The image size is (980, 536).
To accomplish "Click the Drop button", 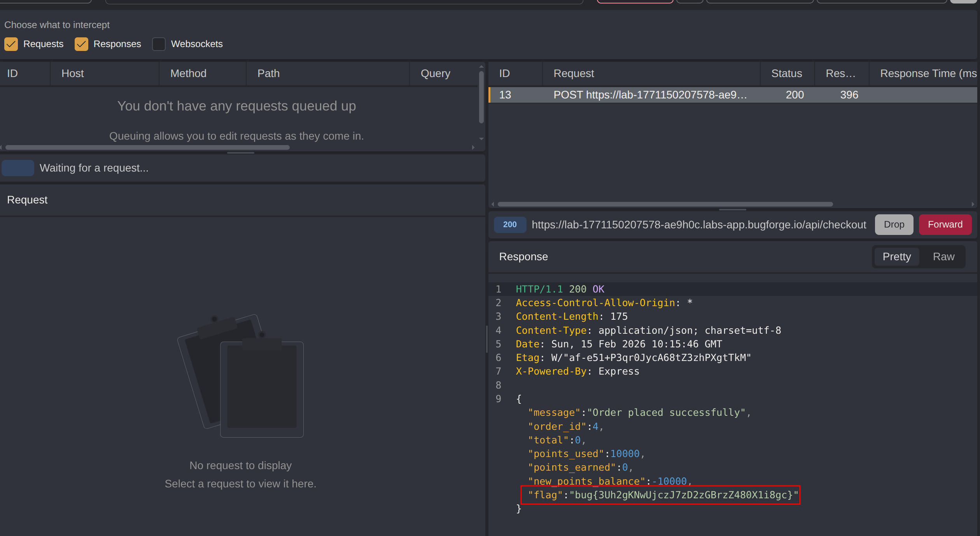I will (x=894, y=224).
